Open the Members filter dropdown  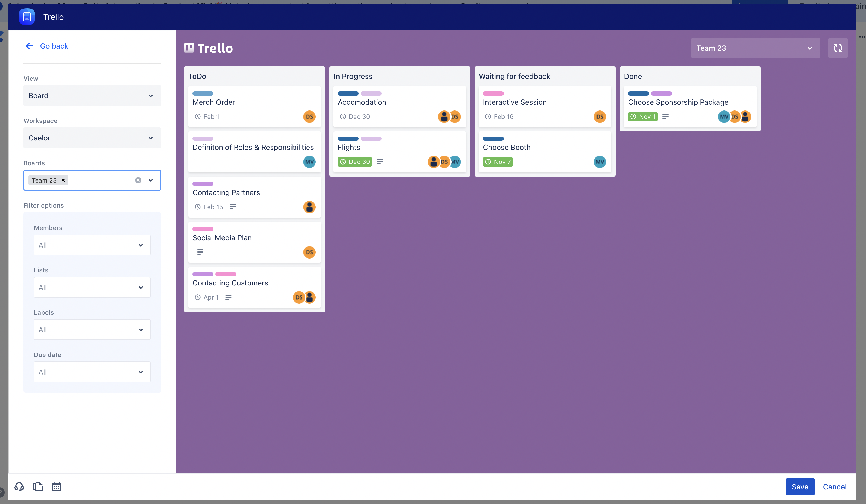coord(92,245)
